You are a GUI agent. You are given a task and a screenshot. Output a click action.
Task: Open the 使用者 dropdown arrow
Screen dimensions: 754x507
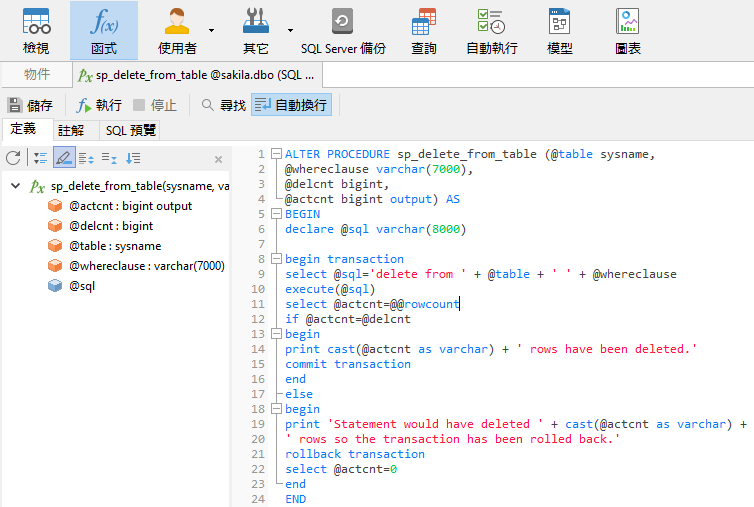pyautogui.click(x=211, y=30)
